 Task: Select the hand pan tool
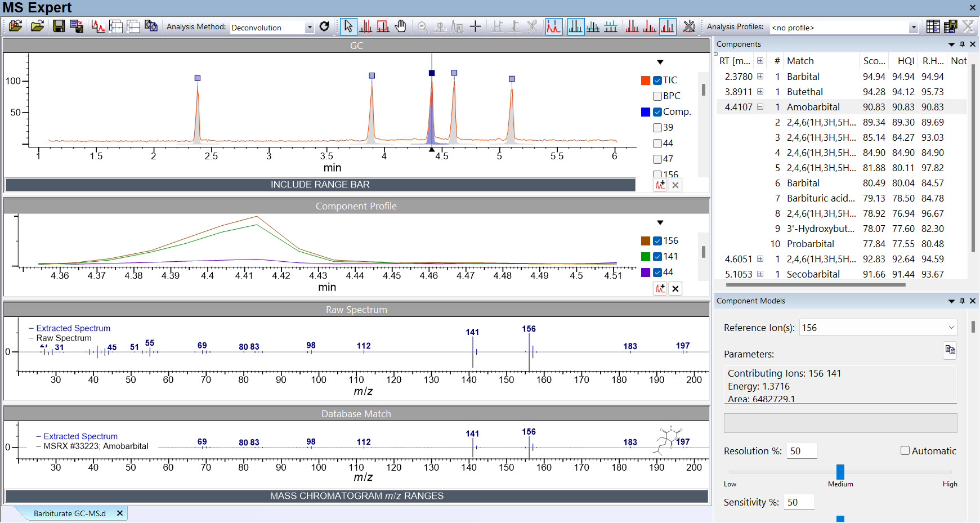point(400,26)
